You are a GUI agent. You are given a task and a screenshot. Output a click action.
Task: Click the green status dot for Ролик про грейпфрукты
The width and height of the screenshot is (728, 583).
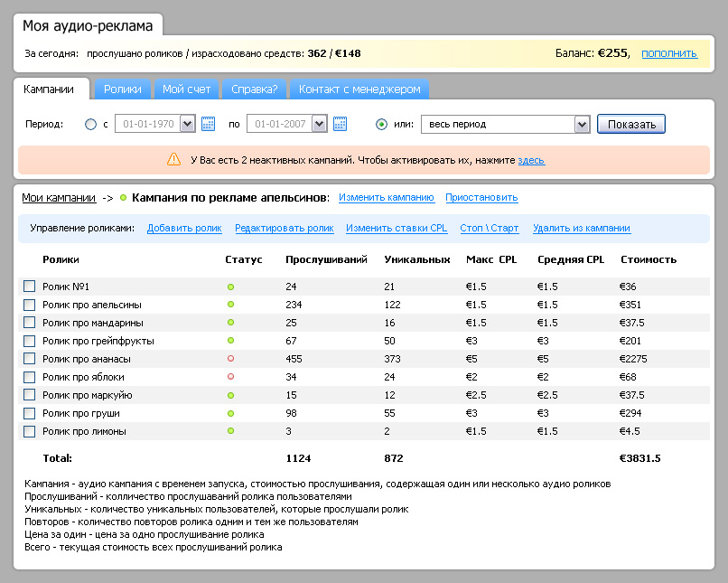coord(230,341)
